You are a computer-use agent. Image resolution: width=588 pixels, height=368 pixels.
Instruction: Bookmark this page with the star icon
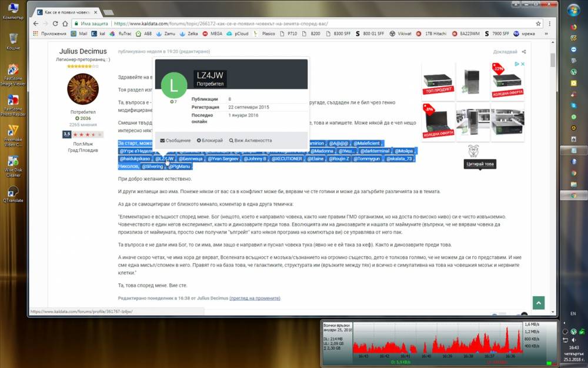(539, 24)
